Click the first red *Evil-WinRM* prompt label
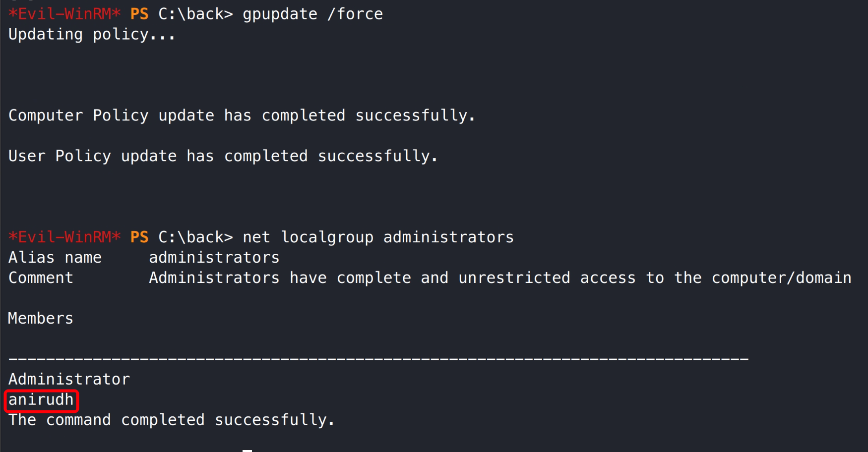The width and height of the screenshot is (868, 452). 64,14
